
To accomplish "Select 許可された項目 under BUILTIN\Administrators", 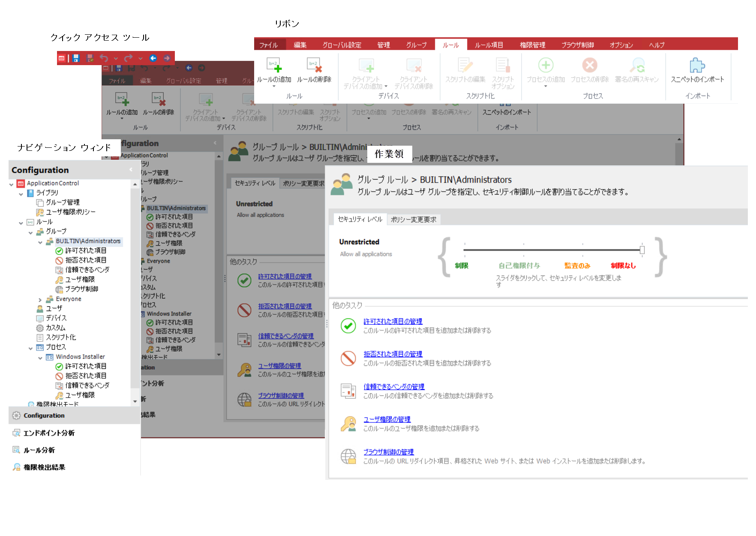I will tap(86, 251).
